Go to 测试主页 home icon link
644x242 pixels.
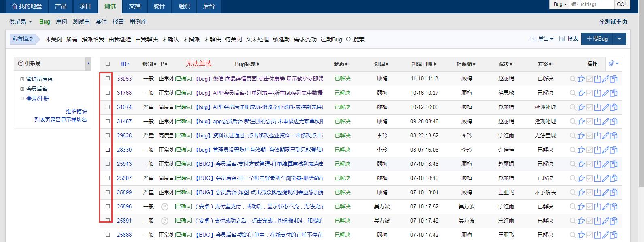tap(613, 22)
